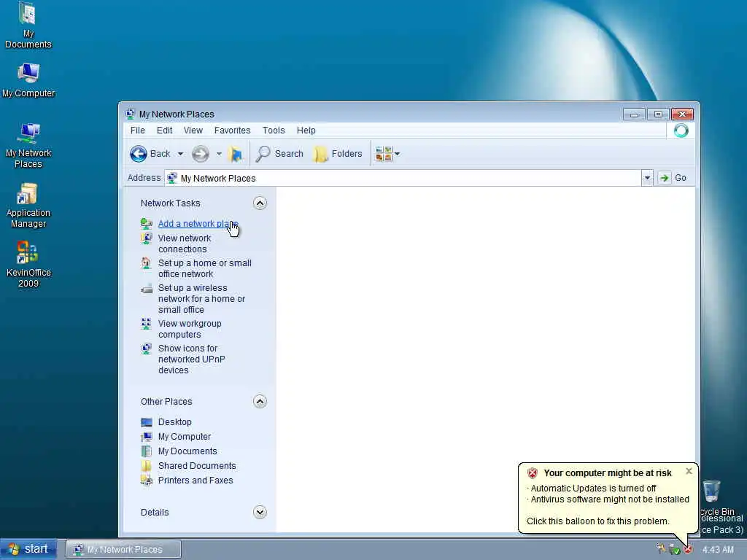Screen dimensions: 747x560
Task: Collapse the Other Places section
Action: coord(260,402)
